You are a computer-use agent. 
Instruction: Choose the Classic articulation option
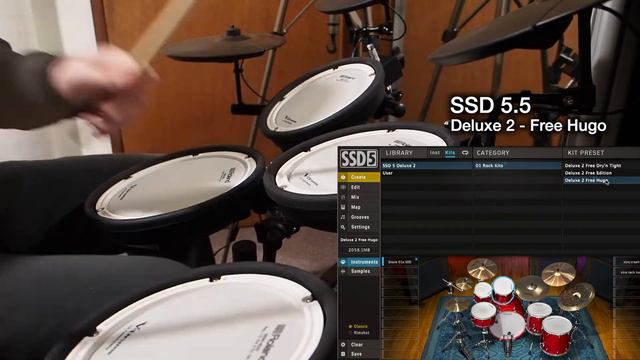point(359,327)
